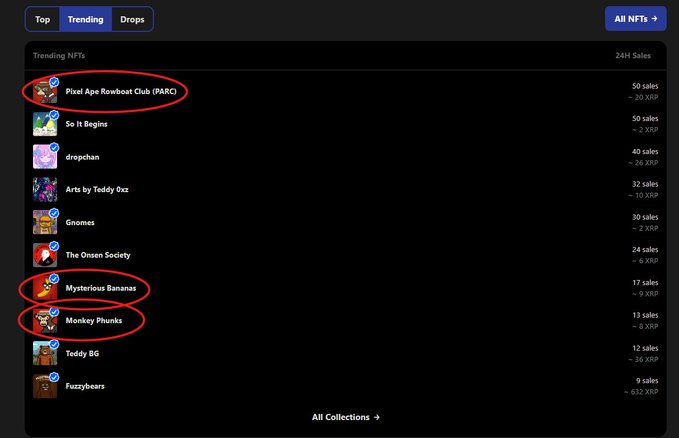Click '9 sales' for Fuzzybears
Image resolution: width=679 pixels, height=438 pixels.
(x=647, y=381)
